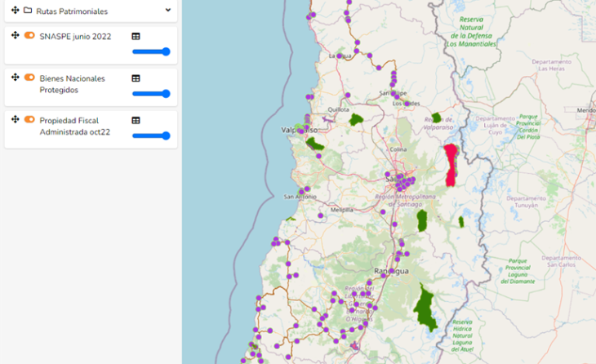Image resolution: width=596 pixels, height=364 pixels.
Task: Click the red highlighted polygon on the map
Action: pos(450,165)
